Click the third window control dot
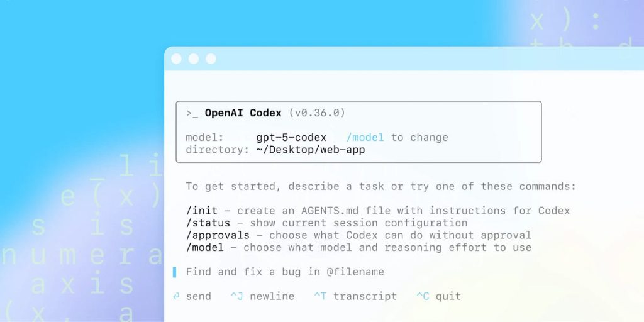This screenshot has height=322, width=644. 211,58
